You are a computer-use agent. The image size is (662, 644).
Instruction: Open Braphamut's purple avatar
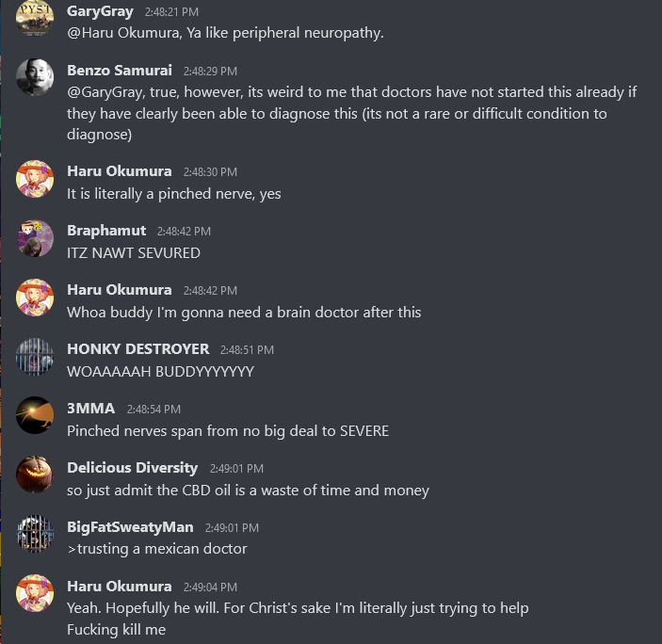tap(35, 237)
